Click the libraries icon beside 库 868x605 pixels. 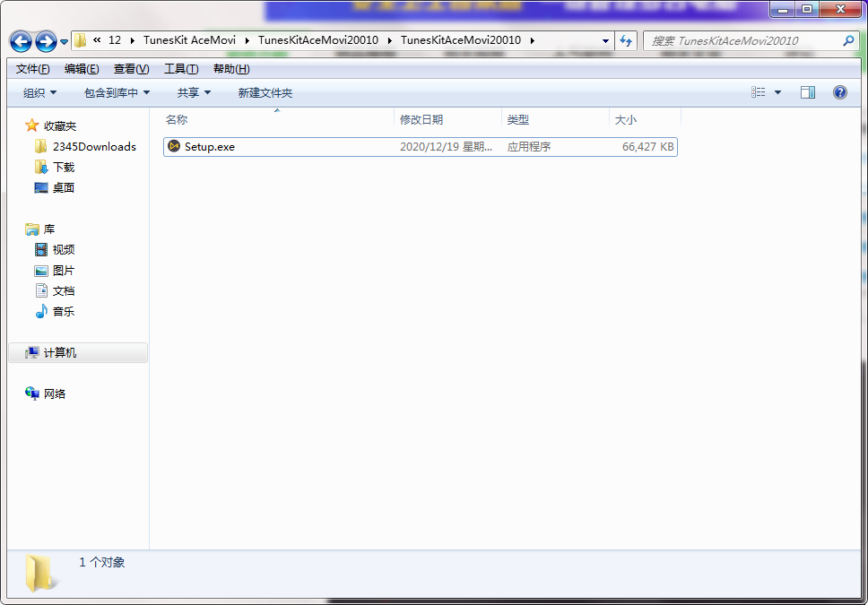tap(32, 229)
